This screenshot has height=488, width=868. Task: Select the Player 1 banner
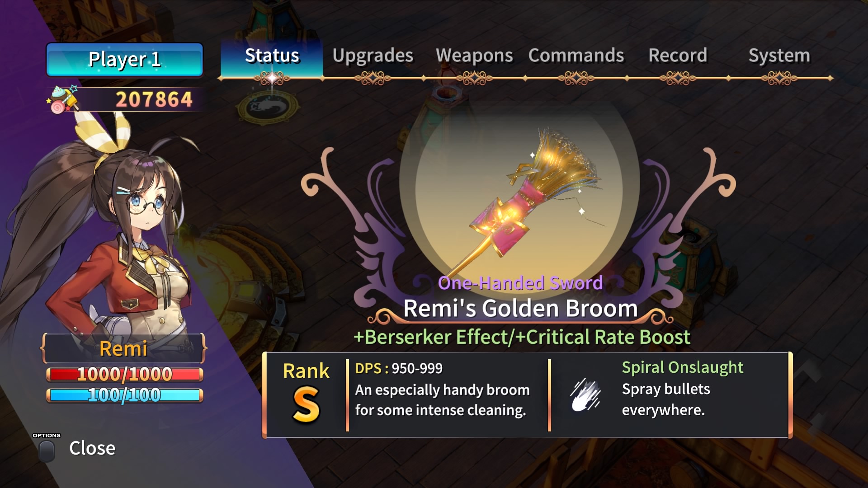(x=124, y=60)
